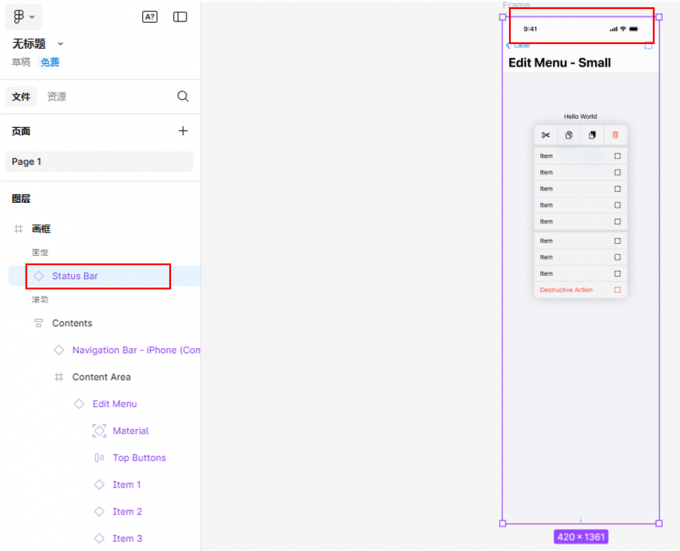Click the Contents layer name
Image resolution: width=680 pixels, height=551 pixels.
pyautogui.click(x=72, y=323)
